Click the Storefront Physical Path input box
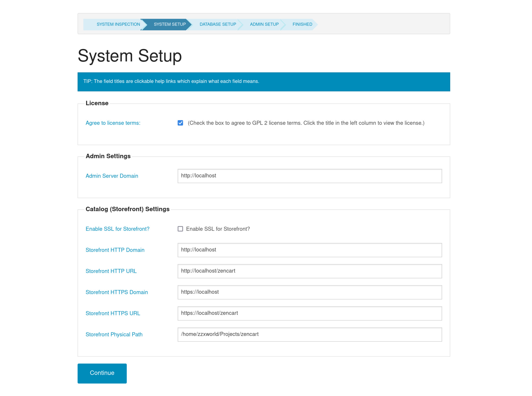The width and height of the screenshot is (532, 396). click(309, 334)
